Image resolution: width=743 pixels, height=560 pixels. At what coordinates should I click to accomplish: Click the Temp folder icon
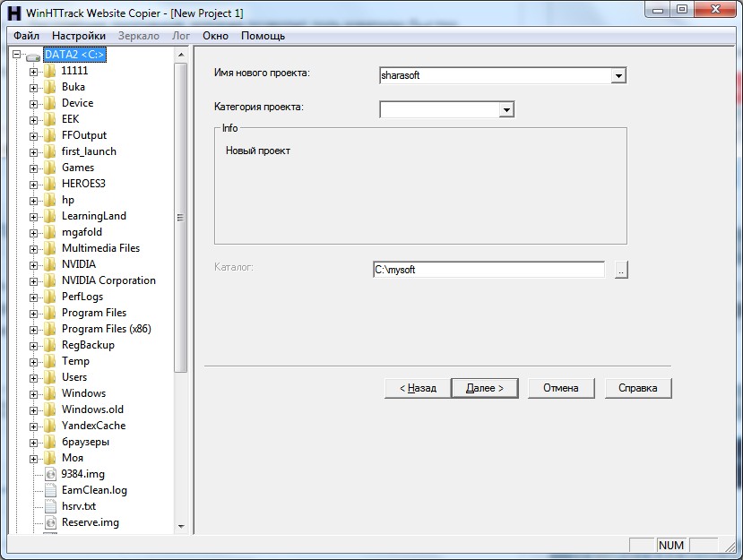[x=50, y=361]
